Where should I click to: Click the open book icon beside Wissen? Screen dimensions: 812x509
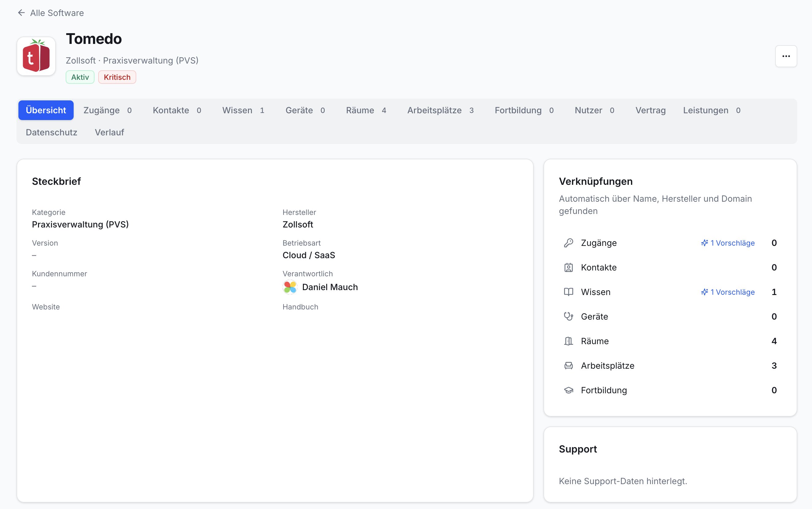[x=568, y=292]
